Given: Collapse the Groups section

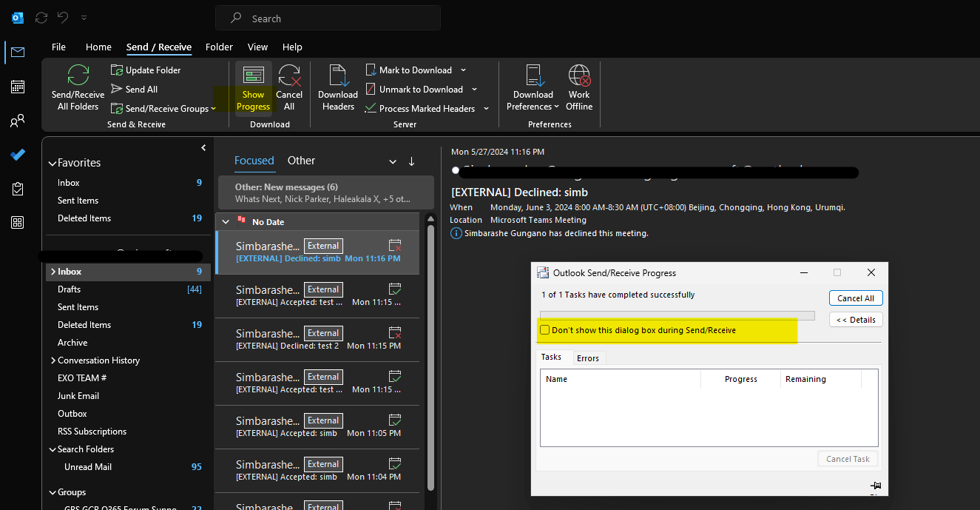Looking at the screenshot, I should pyautogui.click(x=52, y=492).
